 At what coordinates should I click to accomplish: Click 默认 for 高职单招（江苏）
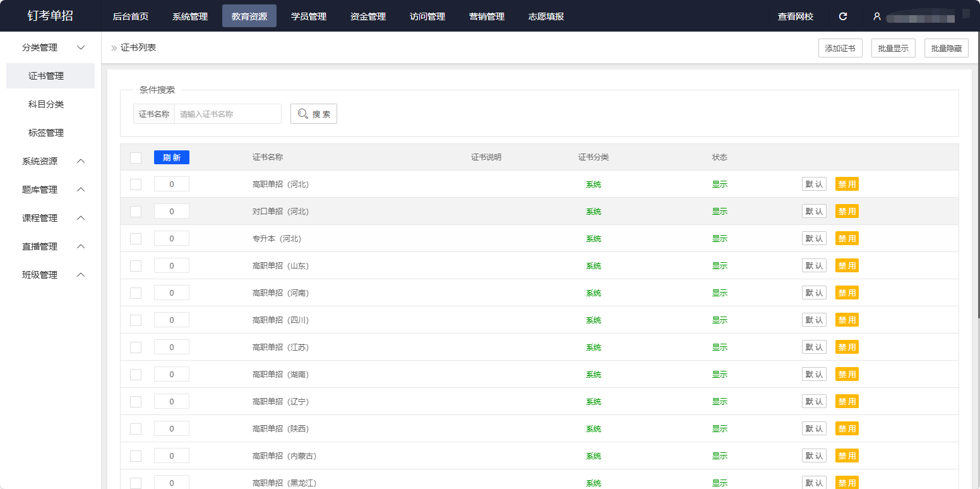click(x=814, y=347)
